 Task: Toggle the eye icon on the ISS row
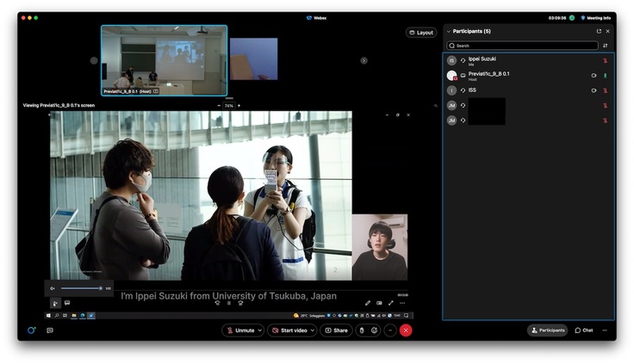(594, 90)
